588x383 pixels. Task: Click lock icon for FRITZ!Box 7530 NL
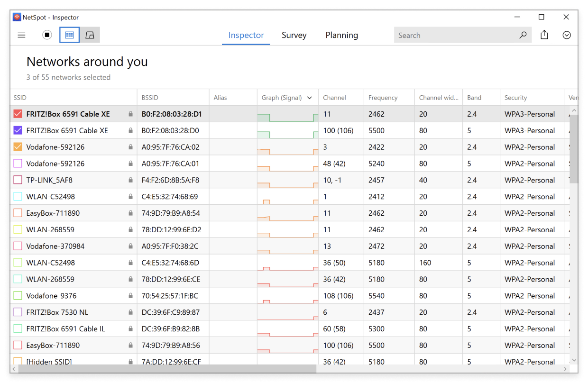130,312
